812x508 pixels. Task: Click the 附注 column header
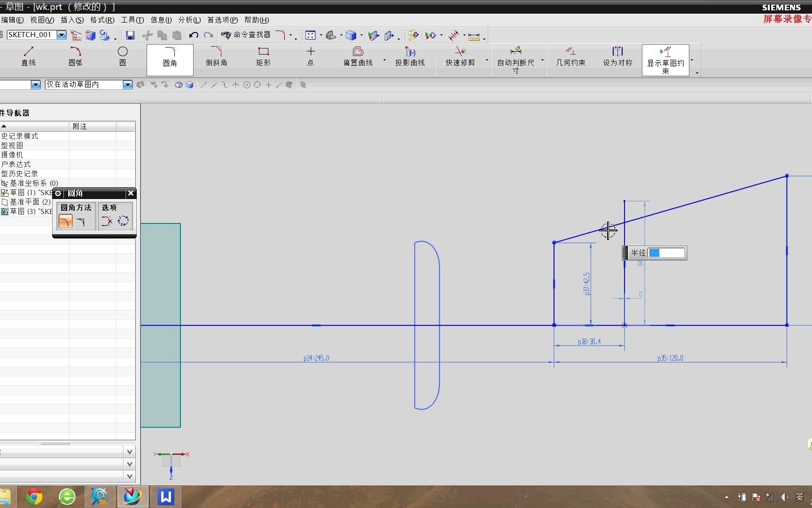(x=93, y=126)
